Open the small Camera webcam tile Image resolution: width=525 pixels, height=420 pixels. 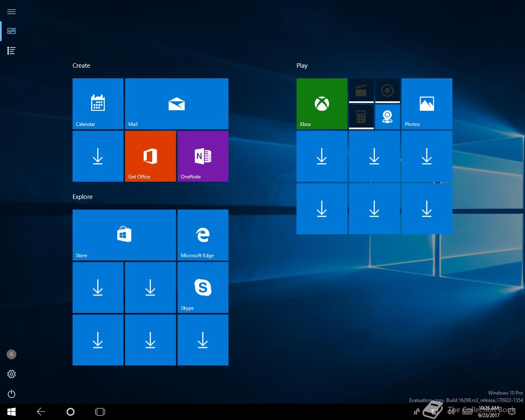[x=388, y=117]
